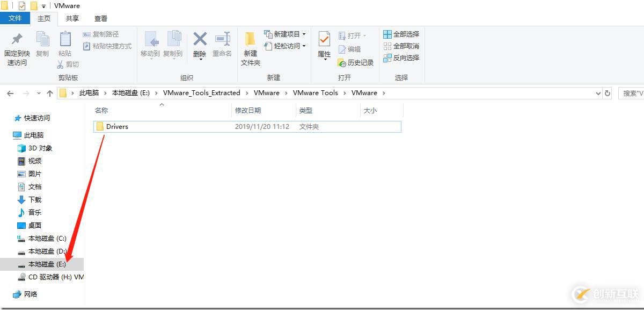Open 3D 对象 folder
Screen dimensions: 644x310
point(34,148)
